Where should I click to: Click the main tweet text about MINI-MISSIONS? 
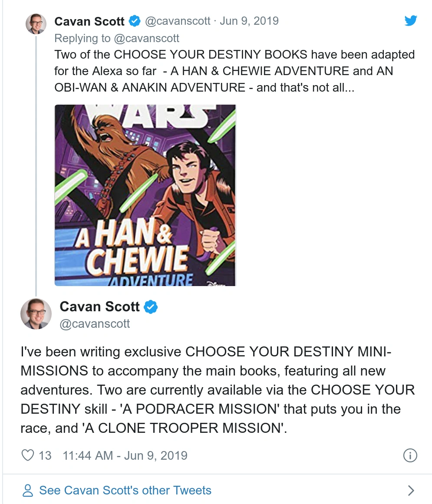click(x=218, y=389)
